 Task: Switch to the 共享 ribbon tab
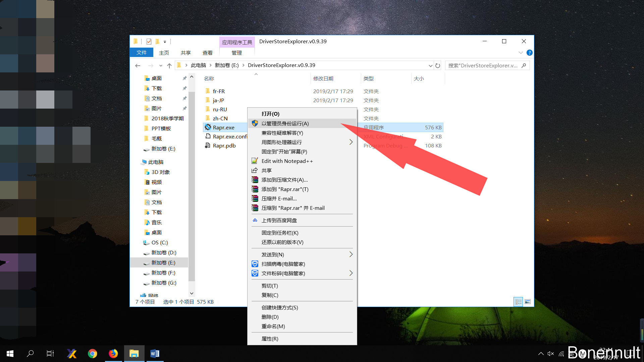186,53
